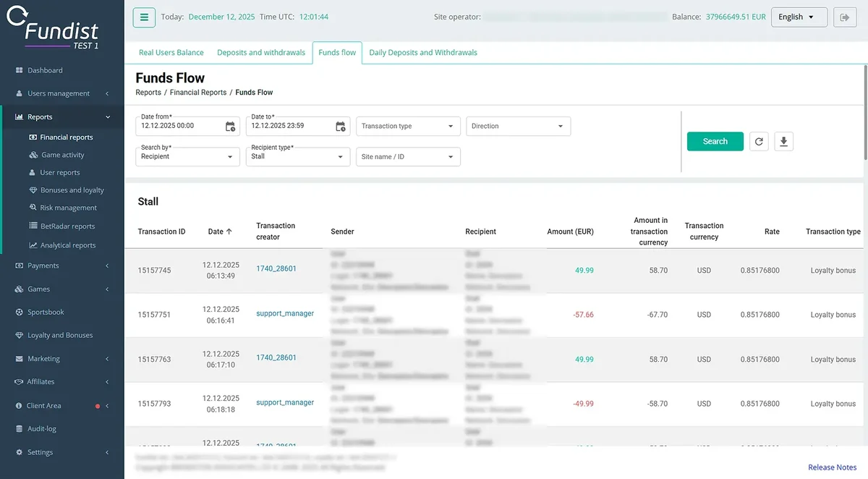Click the refresh icon next to Search
Screen dimensions: 868x479
(x=759, y=142)
